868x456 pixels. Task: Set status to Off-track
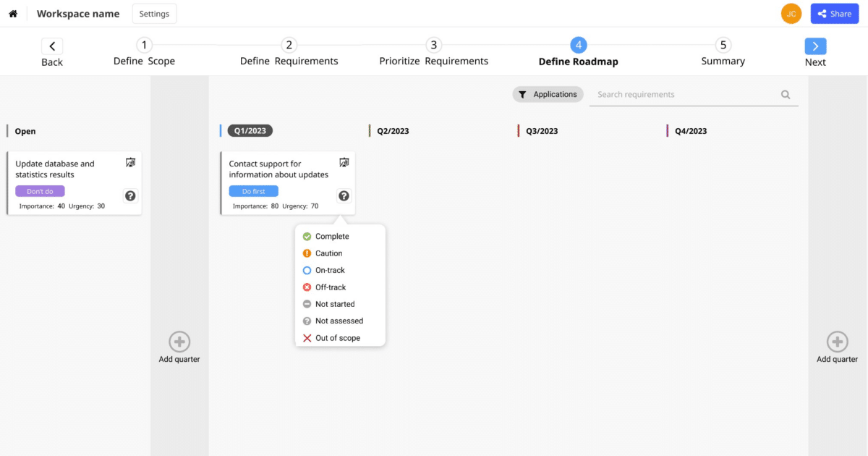(x=330, y=287)
